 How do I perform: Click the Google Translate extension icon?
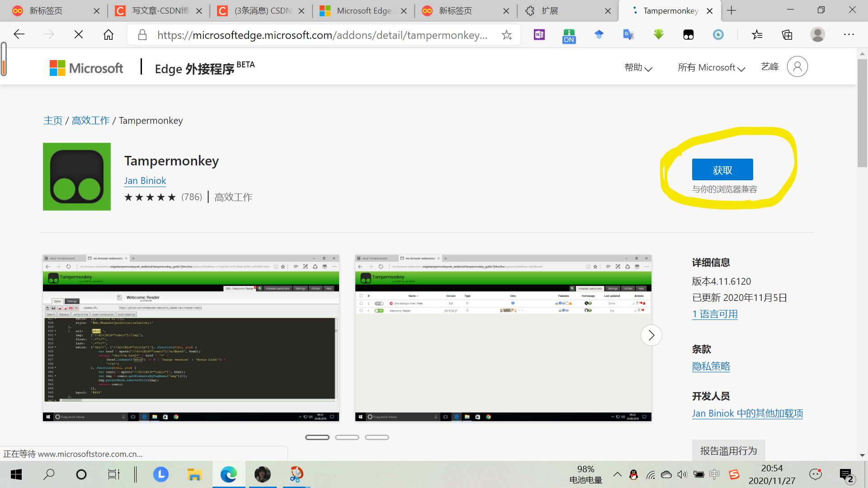[628, 35]
